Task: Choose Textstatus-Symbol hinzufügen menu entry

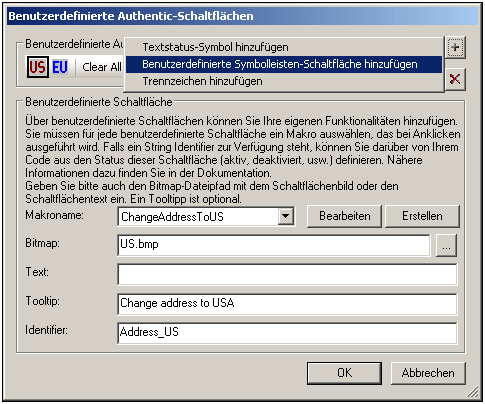Action: click(284, 47)
